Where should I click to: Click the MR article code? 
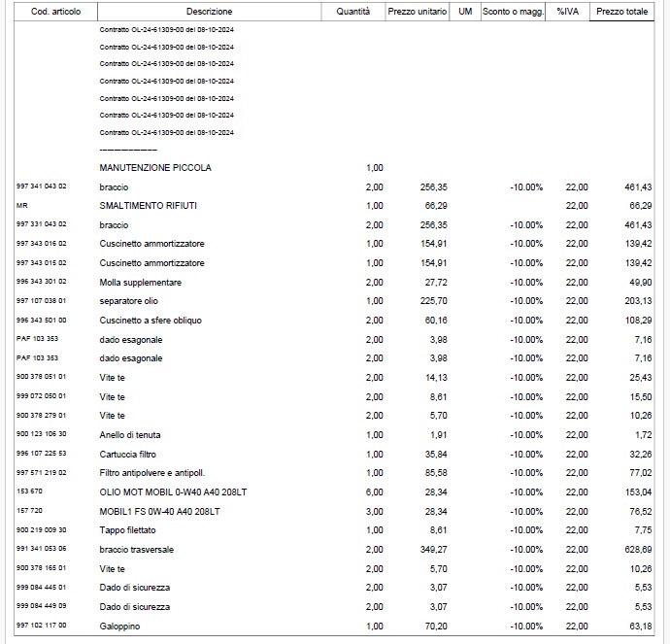click(22, 206)
